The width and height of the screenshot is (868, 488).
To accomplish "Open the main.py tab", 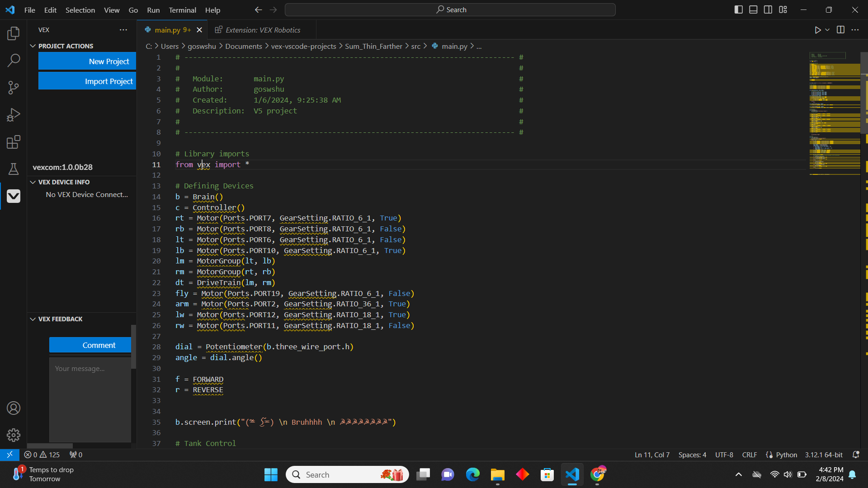I will 168,30.
